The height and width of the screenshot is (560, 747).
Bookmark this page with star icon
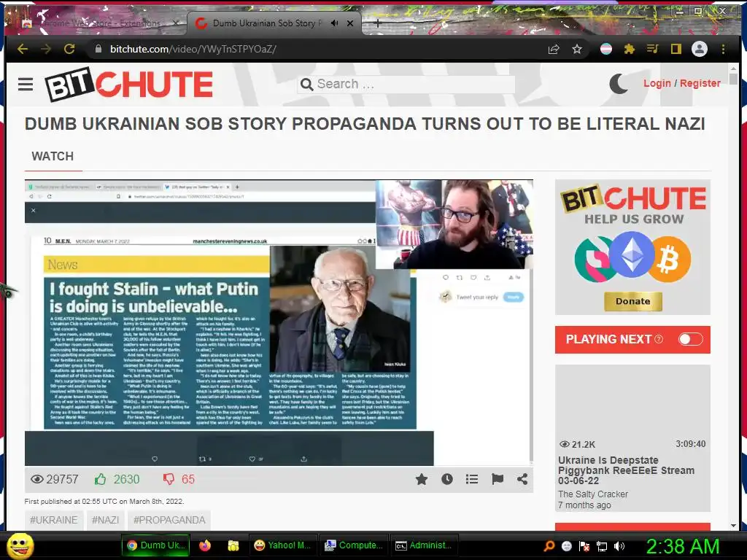click(x=577, y=49)
